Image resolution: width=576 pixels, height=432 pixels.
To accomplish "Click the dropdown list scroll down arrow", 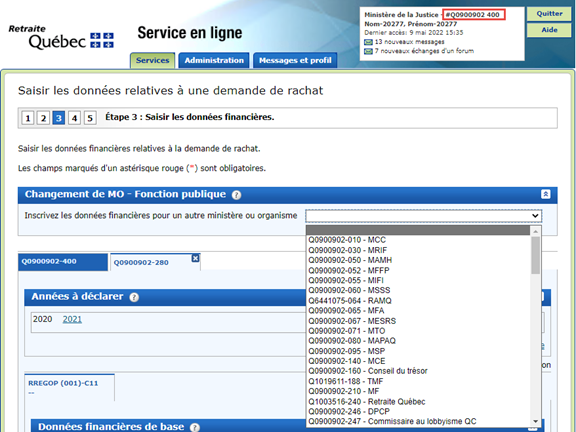I will pos(536,421).
